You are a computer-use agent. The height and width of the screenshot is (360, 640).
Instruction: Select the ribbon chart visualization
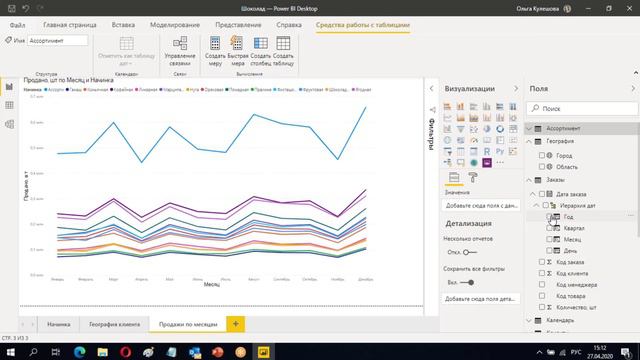[513, 118]
